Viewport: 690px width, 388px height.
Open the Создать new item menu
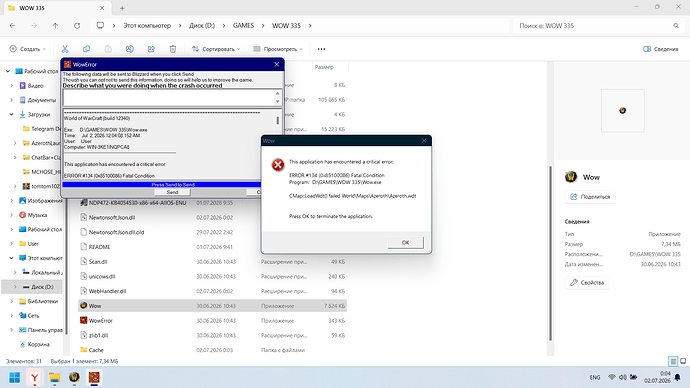[28, 49]
